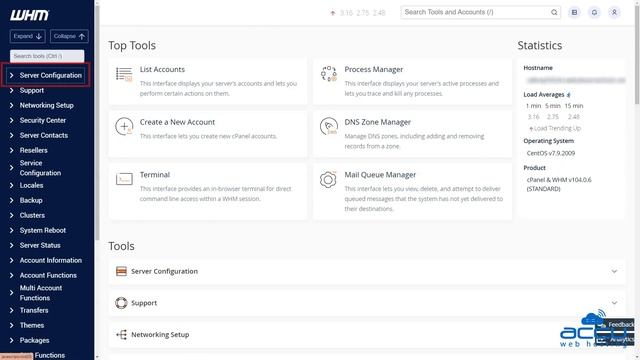
Task: Expand the Server Configuration Tools section arrow
Action: pyautogui.click(x=614, y=271)
